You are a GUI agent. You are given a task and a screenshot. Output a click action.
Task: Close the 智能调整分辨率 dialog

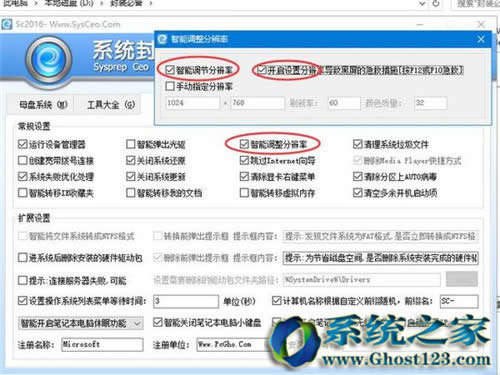[481, 39]
